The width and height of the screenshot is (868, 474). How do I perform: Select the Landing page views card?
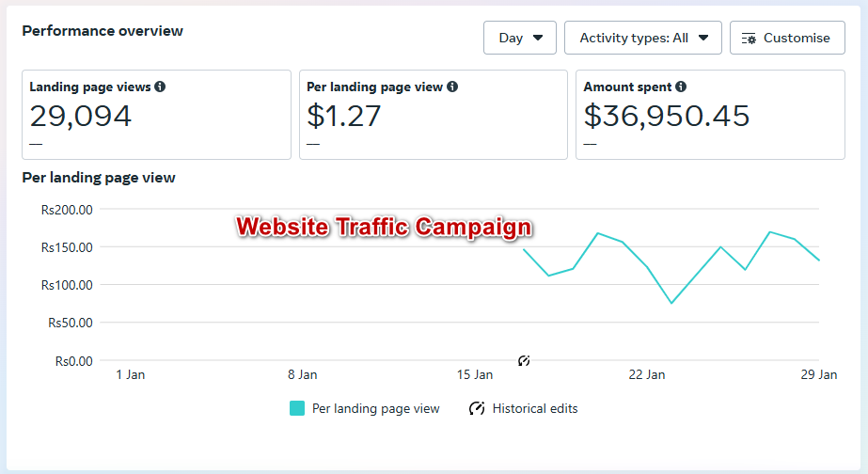[x=156, y=115]
